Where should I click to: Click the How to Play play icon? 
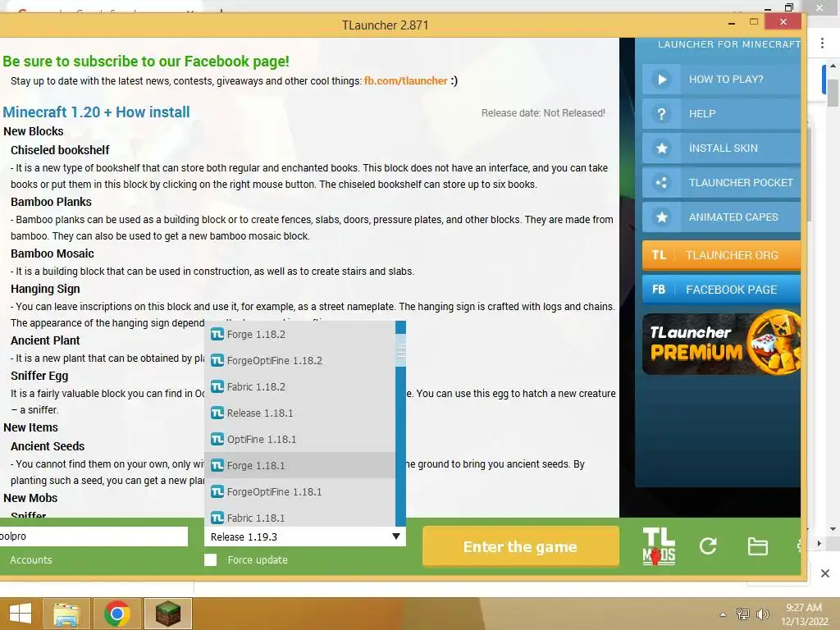pyautogui.click(x=662, y=80)
